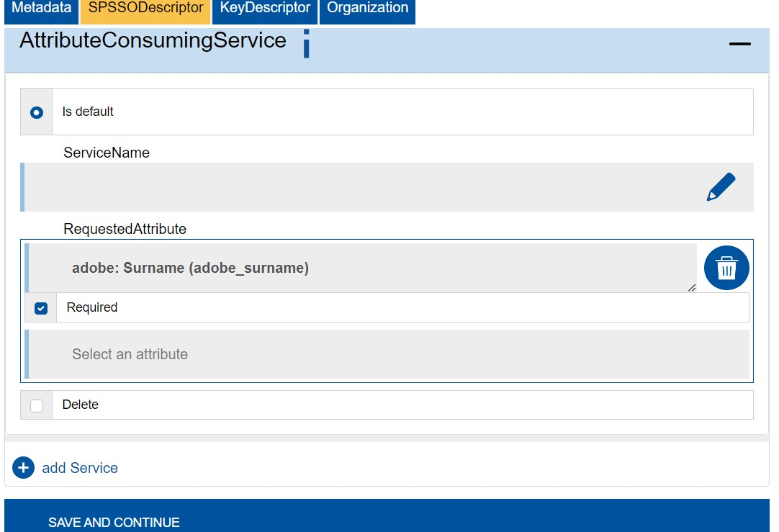Click the plus icon to add a Service

tap(22, 467)
